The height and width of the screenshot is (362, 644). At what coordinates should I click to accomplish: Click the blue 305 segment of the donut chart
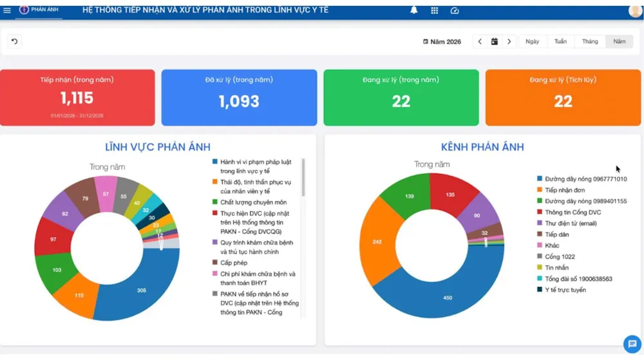point(142,290)
